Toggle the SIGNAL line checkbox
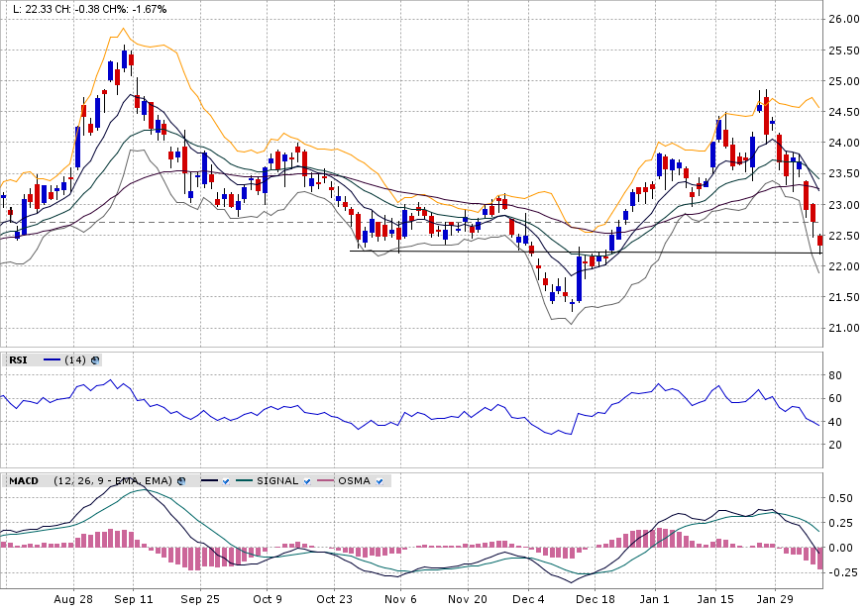 [x=308, y=481]
